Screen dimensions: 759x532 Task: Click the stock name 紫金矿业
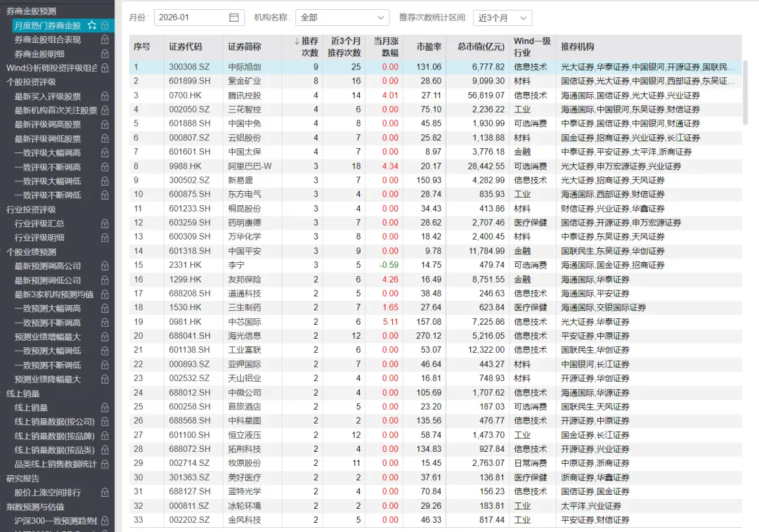tap(245, 81)
